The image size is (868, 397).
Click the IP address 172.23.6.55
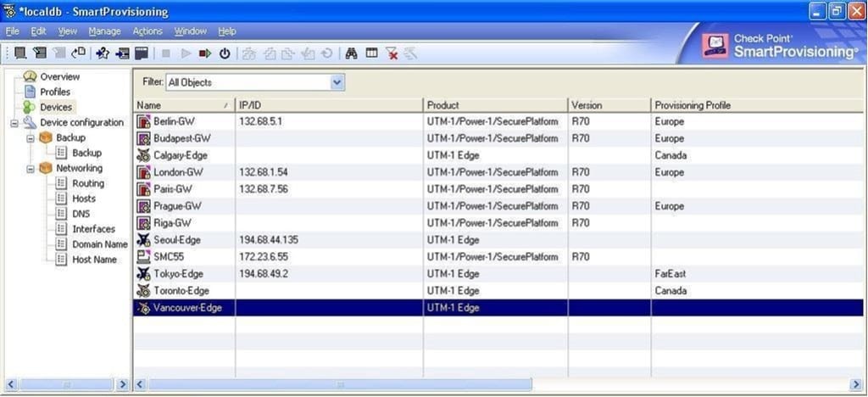(264, 257)
